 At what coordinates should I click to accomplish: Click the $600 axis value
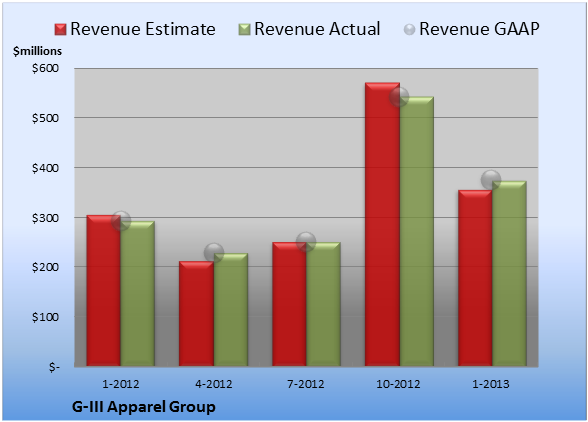click(45, 68)
